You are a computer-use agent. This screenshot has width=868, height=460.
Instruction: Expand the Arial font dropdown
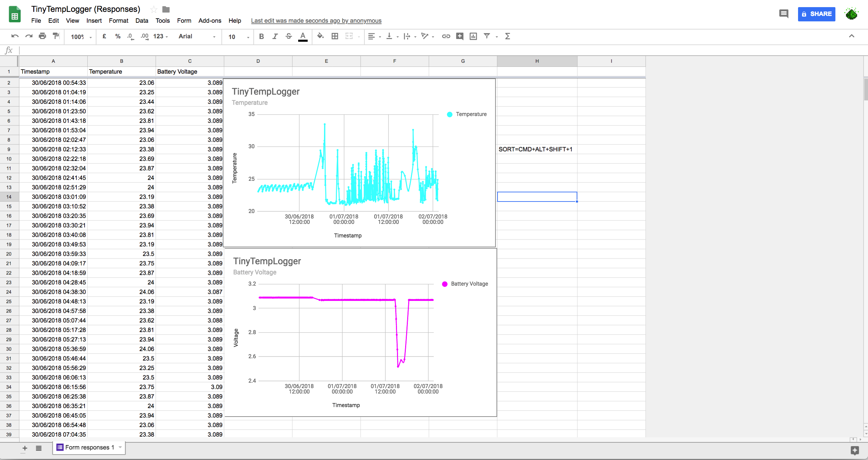coord(197,36)
